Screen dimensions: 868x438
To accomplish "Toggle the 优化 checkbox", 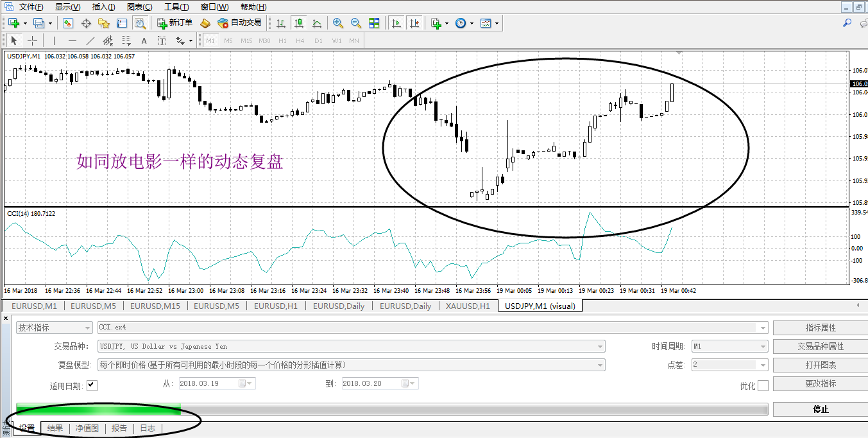I will (763, 385).
